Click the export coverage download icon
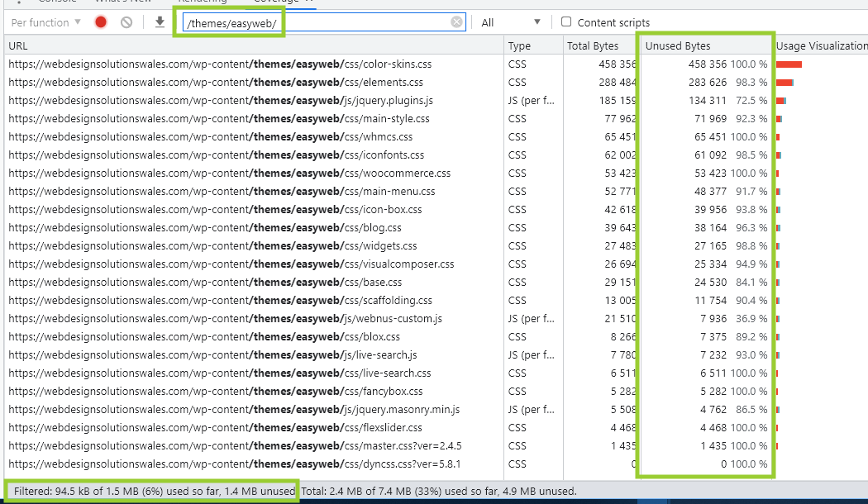The width and height of the screenshot is (868, 504). point(160,22)
